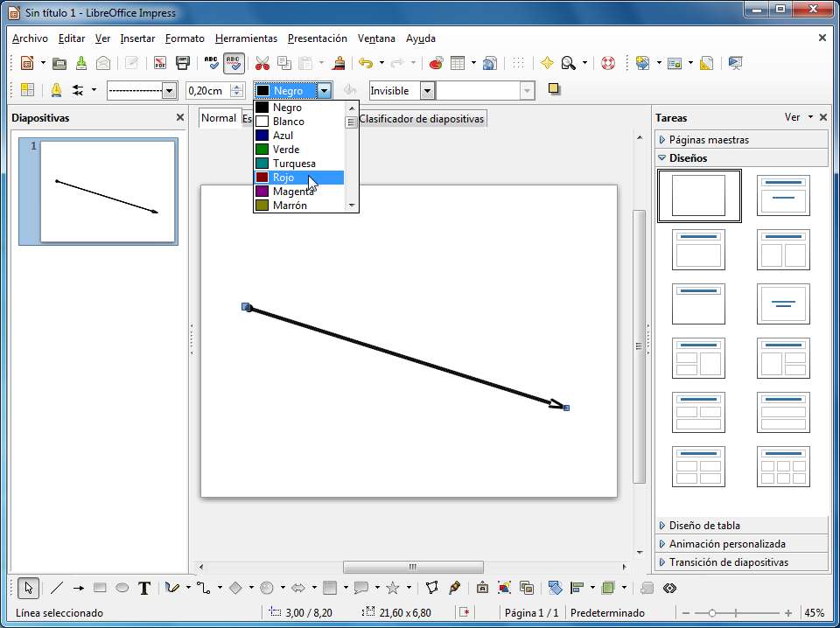Click the Cut scissors icon
This screenshot has width=840, height=628.
tap(262, 63)
